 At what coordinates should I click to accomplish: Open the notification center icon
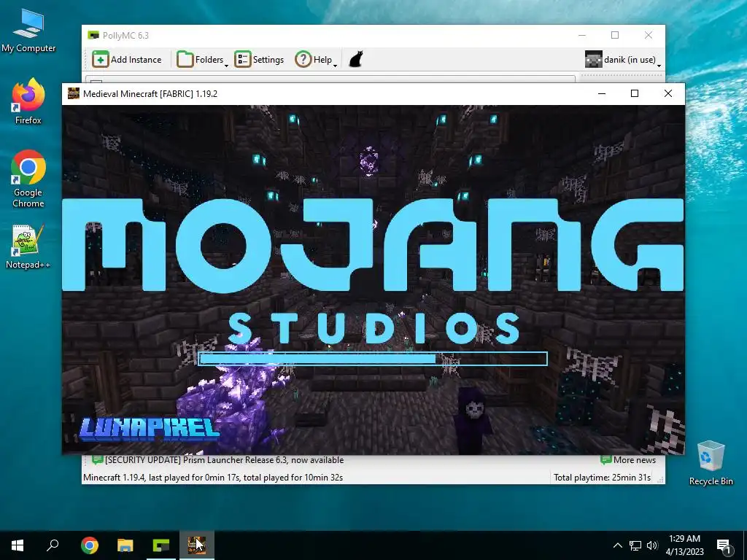(724, 545)
